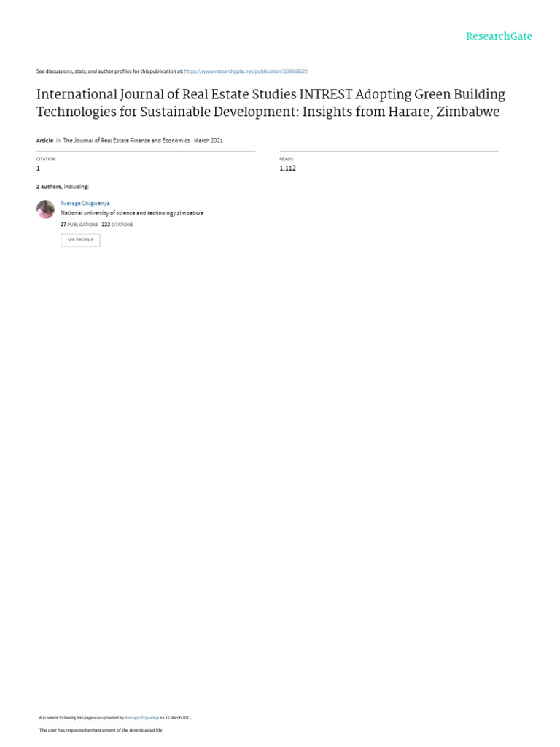Open Average Chigwenya author name link

[85, 204]
